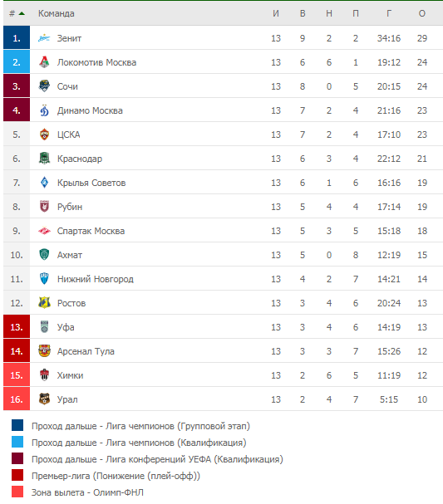Click the Урал bear-themed crest
Screen dimensions: 443x504
click(x=44, y=399)
